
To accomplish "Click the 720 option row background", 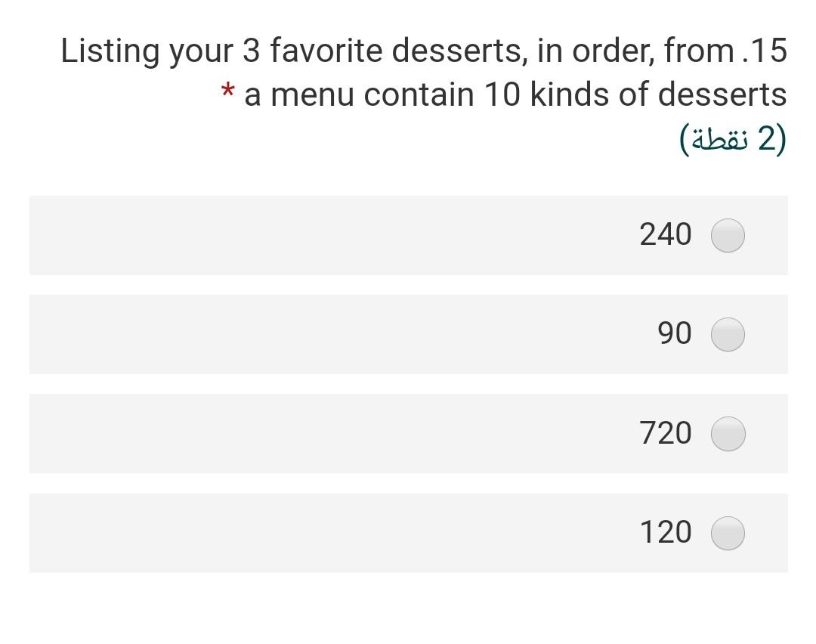I will point(409,434).
